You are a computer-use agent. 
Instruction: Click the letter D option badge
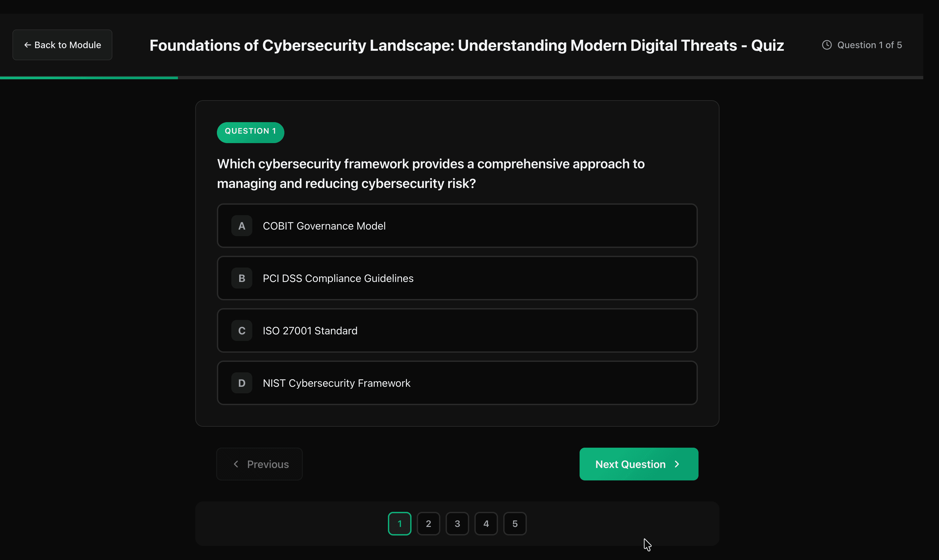pos(241,383)
